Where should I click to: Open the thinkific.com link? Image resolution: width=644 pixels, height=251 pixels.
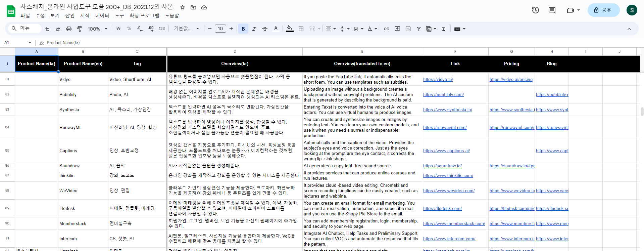coord(448,176)
